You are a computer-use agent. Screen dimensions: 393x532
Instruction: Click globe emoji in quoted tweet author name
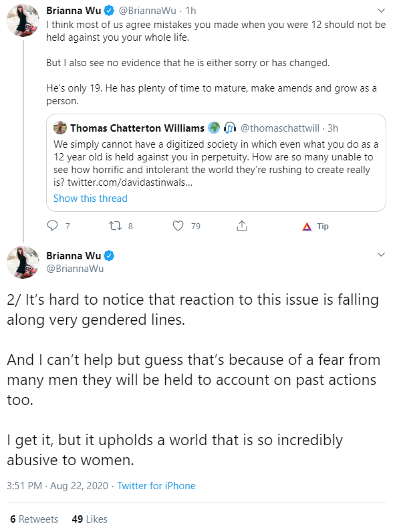(x=214, y=128)
